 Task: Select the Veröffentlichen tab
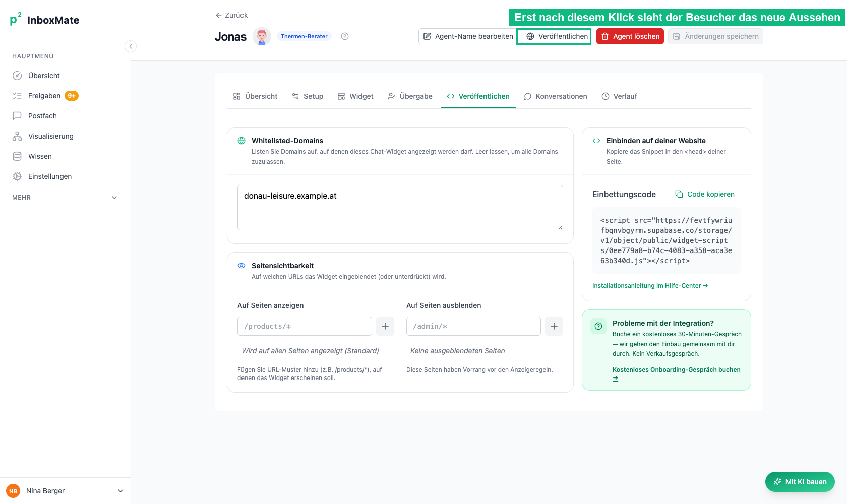pos(478,96)
